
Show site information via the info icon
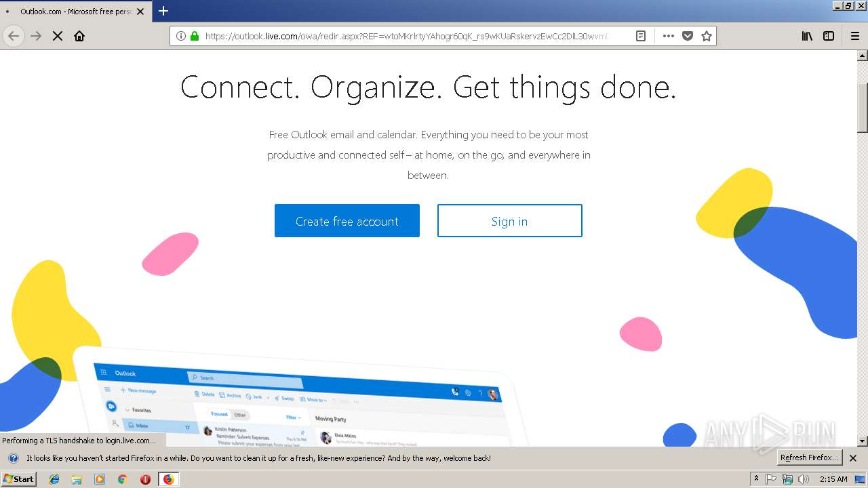pyautogui.click(x=181, y=36)
